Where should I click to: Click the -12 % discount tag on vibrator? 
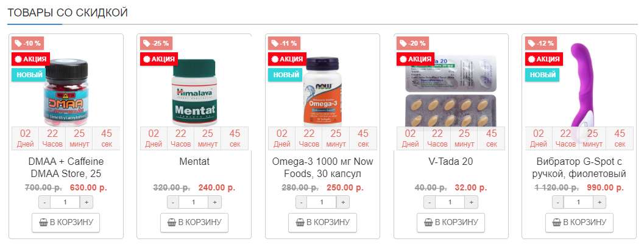(x=542, y=43)
